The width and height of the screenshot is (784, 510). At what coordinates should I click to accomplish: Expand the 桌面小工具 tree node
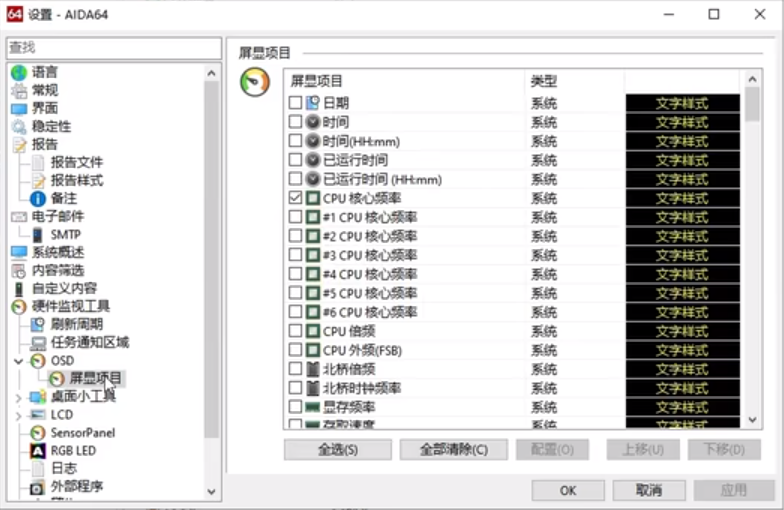click(x=18, y=398)
